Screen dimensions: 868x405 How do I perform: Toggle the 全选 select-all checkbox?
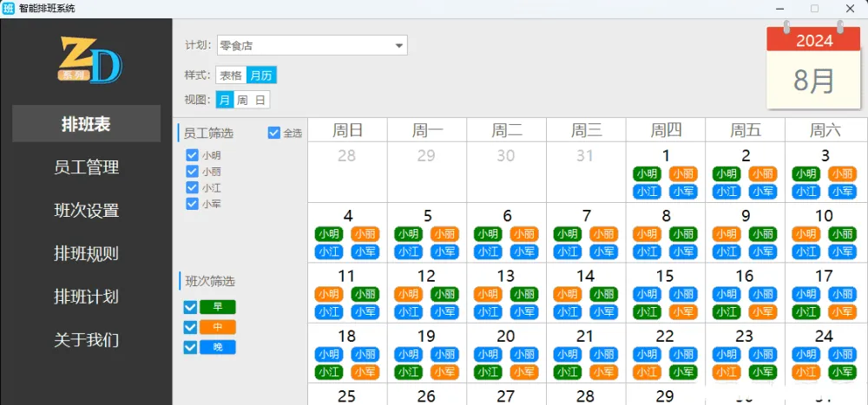click(274, 133)
